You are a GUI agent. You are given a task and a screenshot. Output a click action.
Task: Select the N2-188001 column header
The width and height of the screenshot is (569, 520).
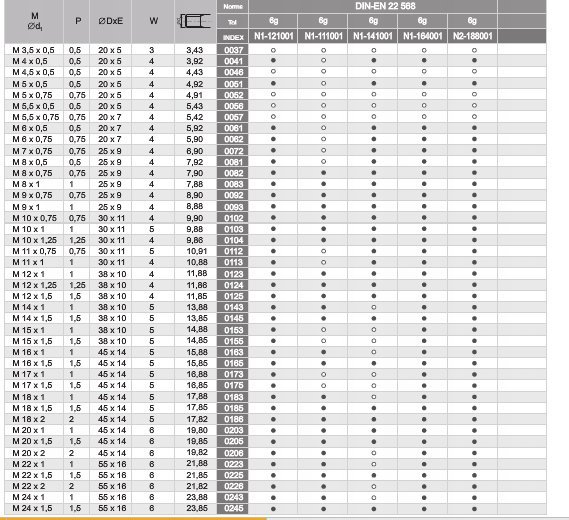[x=472, y=36]
